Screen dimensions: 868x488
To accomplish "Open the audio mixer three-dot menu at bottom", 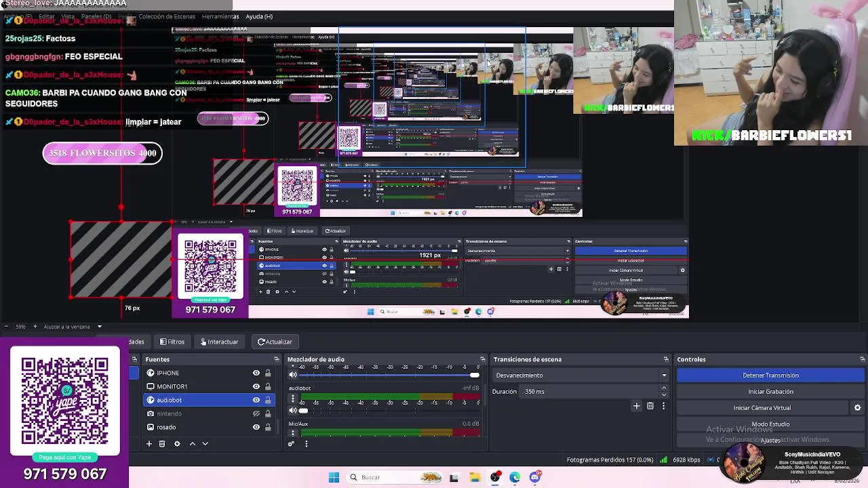I will [x=306, y=444].
